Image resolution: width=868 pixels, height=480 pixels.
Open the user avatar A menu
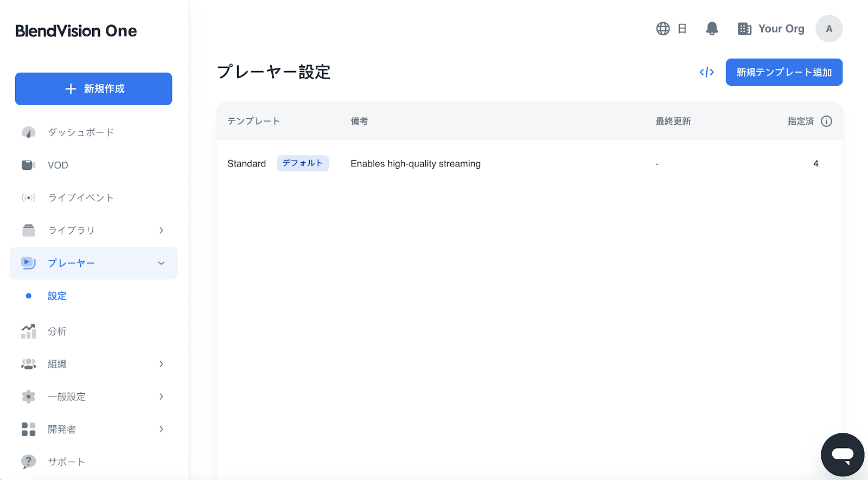pos(828,29)
